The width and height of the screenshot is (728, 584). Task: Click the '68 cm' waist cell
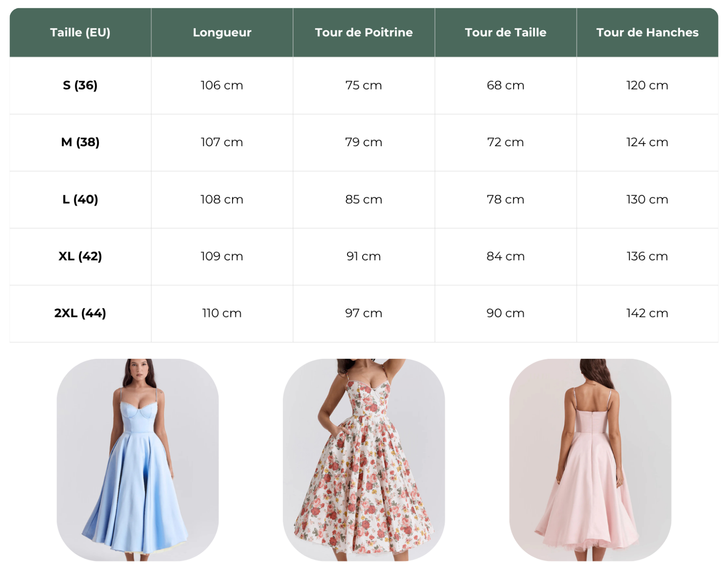pyautogui.click(x=505, y=85)
